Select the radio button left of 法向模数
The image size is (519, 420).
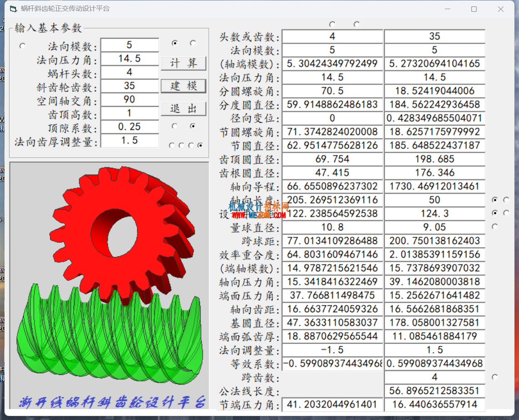22,45
